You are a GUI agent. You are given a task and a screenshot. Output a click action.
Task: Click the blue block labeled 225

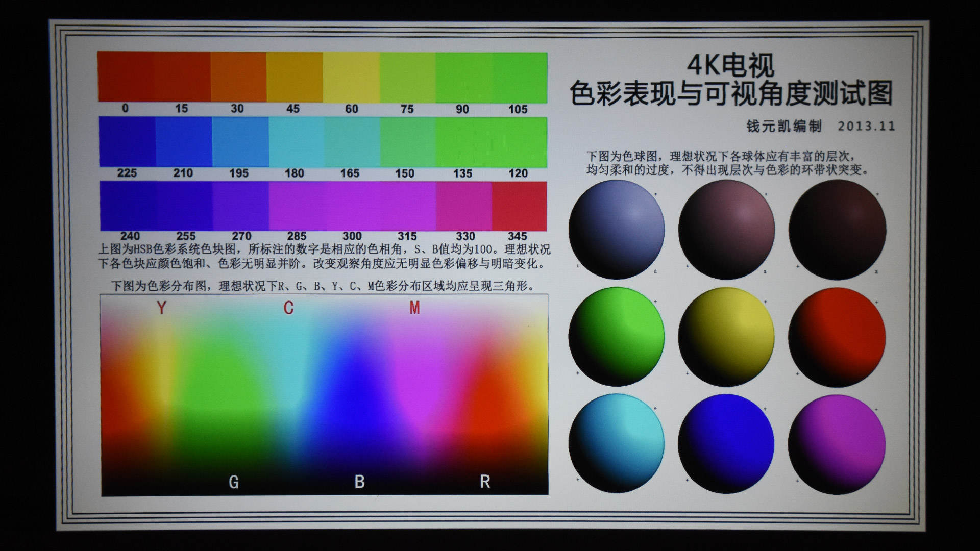pyautogui.click(x=127, y=142)
